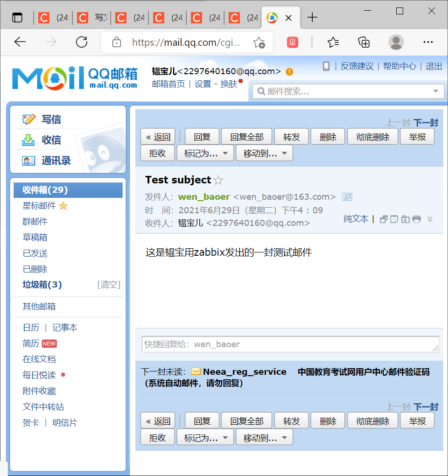
Task: Forward the email using 转发
Action: pyautogui.click(x=291, y=136)
